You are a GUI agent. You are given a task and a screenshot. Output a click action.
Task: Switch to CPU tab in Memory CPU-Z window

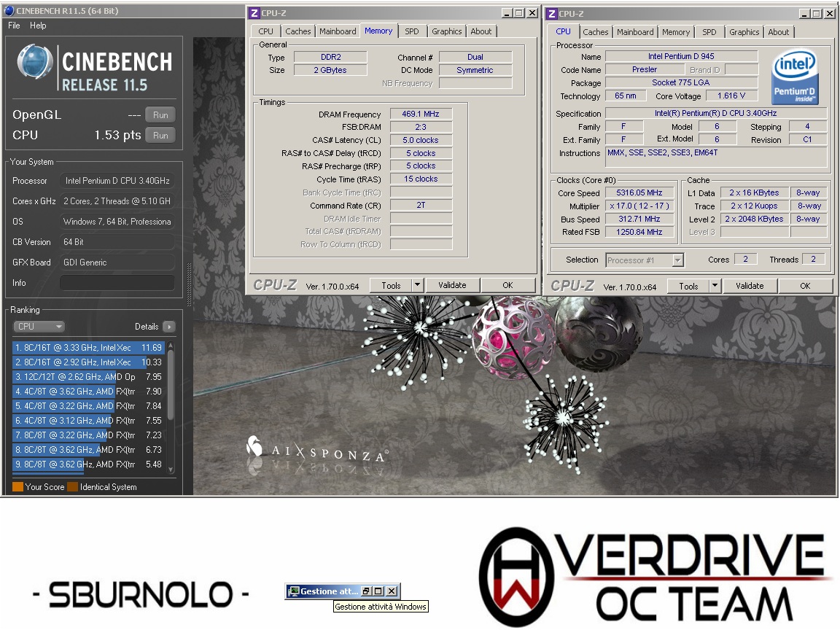265,31
